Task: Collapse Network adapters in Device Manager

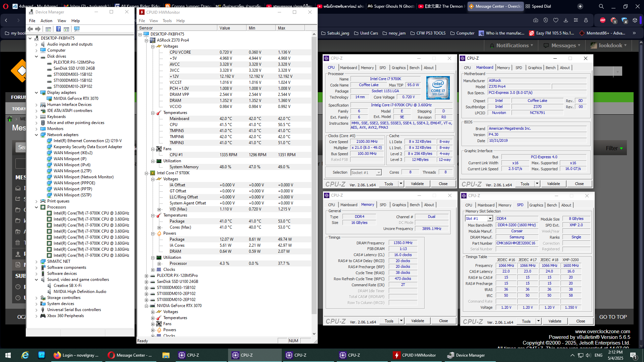Action: tap(36, 135)
